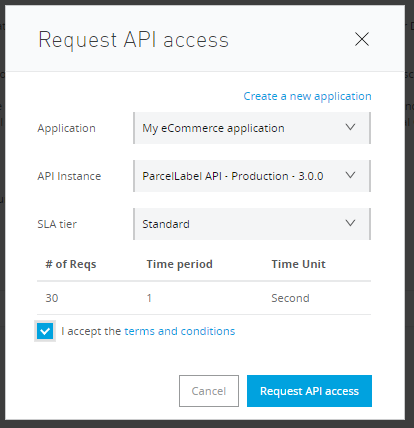Select the '30' requests value

[52, 298]
